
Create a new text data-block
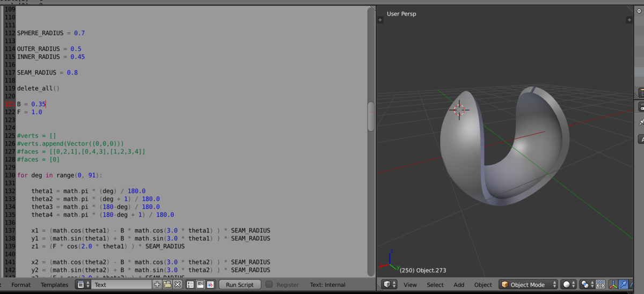[x=157, y=285]
